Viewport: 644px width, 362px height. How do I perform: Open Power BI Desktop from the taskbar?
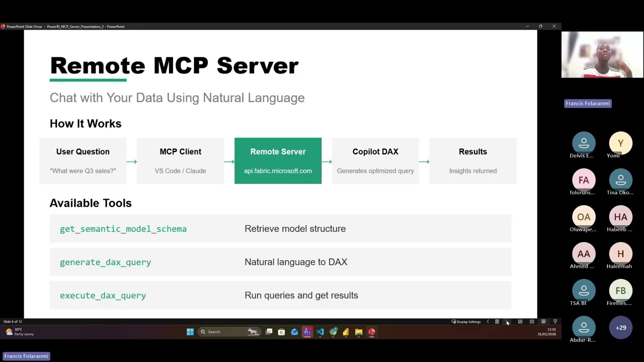click(x=346, y=332)
